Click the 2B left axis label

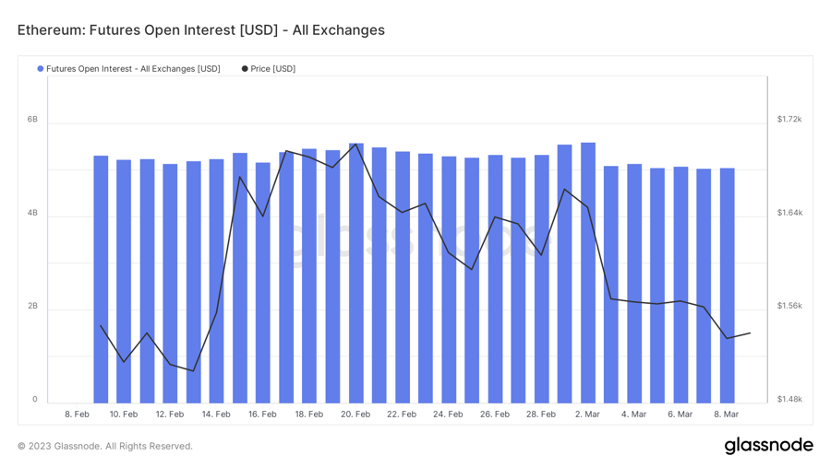(32, 306)
